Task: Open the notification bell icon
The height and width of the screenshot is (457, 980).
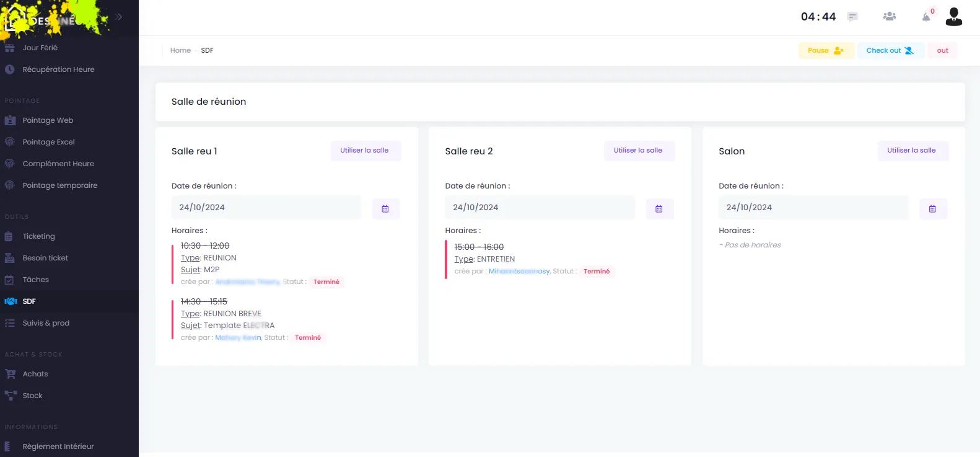Action: click(x=926, y=17)
